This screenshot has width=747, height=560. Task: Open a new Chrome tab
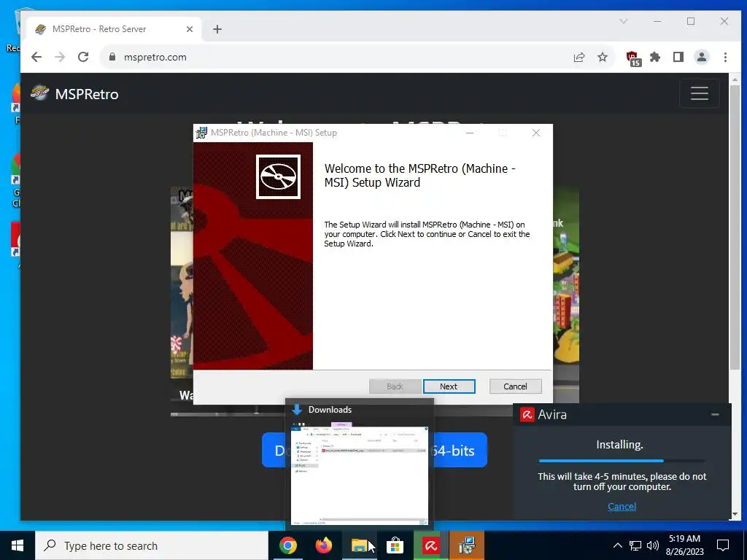[217, 29]
